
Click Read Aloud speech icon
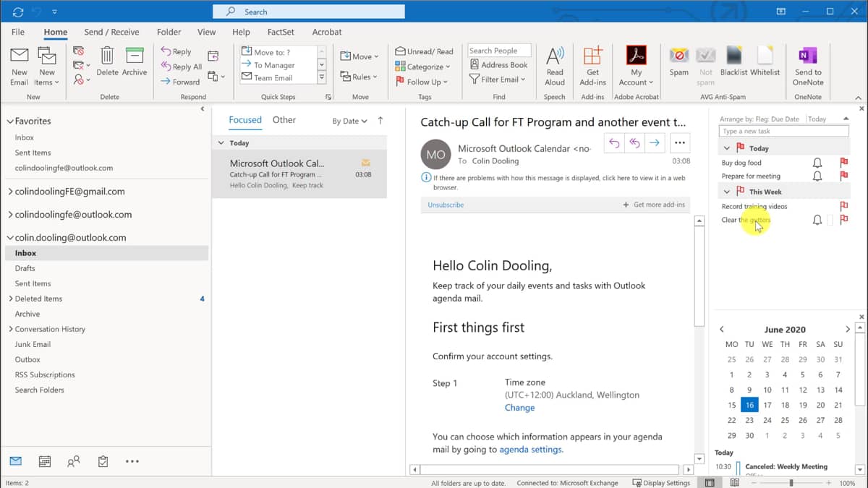(x=555, y=66)
